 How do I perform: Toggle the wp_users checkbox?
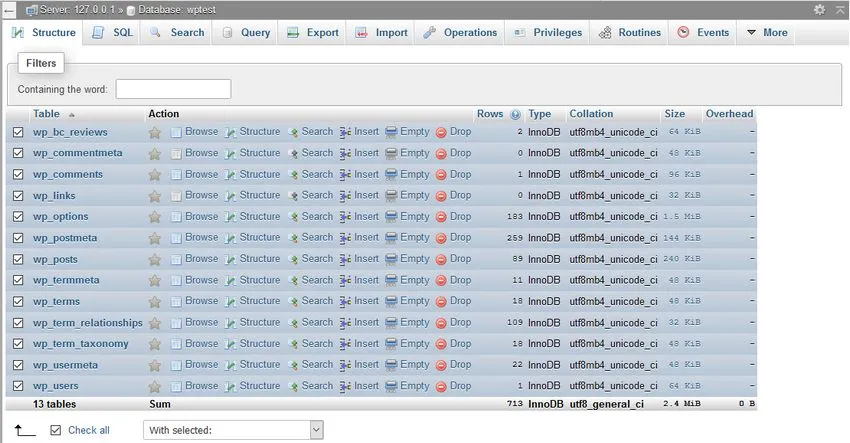click(x=18, y=386)
